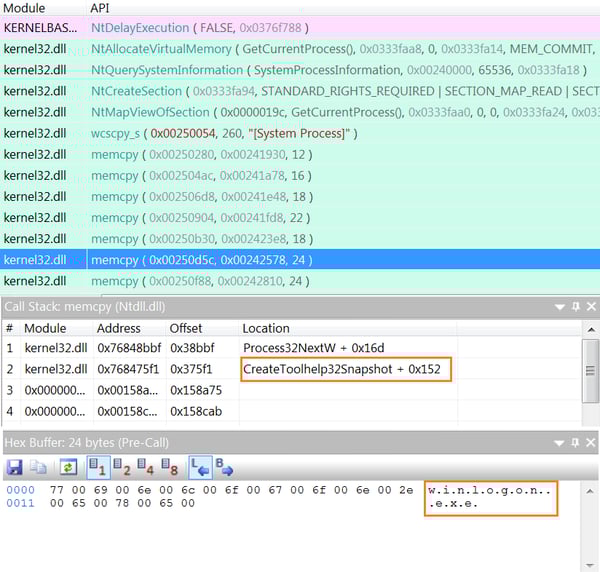This screenshot has width=600, height=572.
Task: Click the Address column header in Call Stack
Action: coord(119,328)
